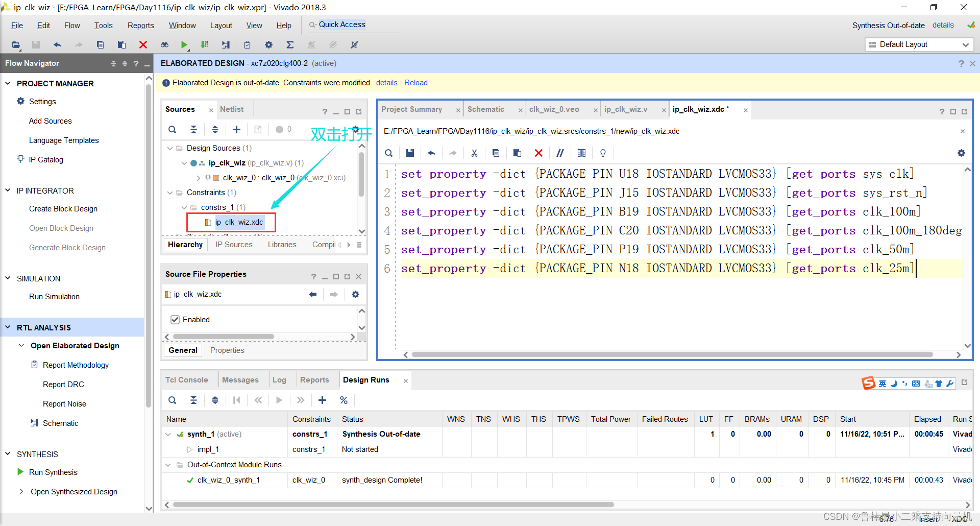Click Design Runs horizontal scrollbar

(x=393, y=505)
